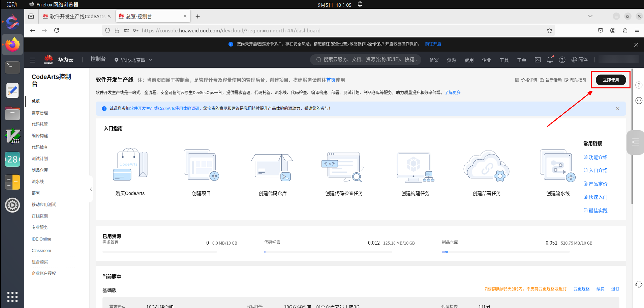Viewport: 644px width, 308px height.
Task: Click the 购买CodeArts guide icon
Action: click(x=130, y=165)
